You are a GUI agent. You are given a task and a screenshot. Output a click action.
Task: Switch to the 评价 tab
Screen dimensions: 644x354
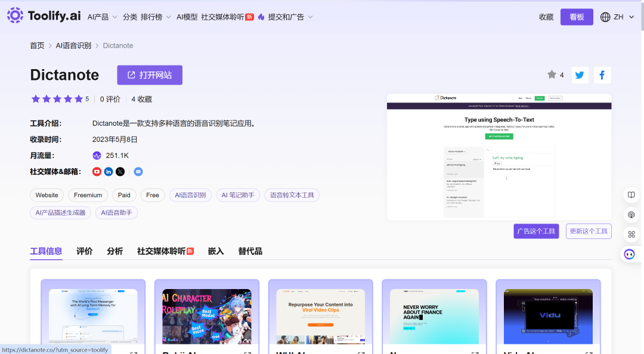click(x=85, y=251)
